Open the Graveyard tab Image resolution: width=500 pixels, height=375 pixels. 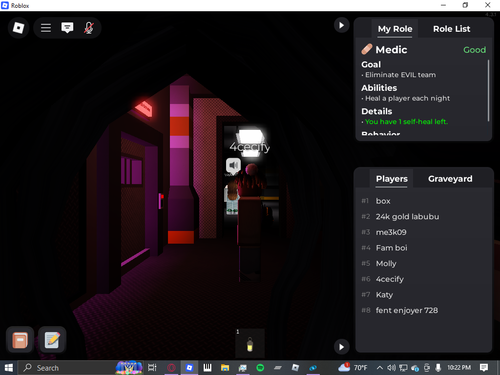point(450,179)
